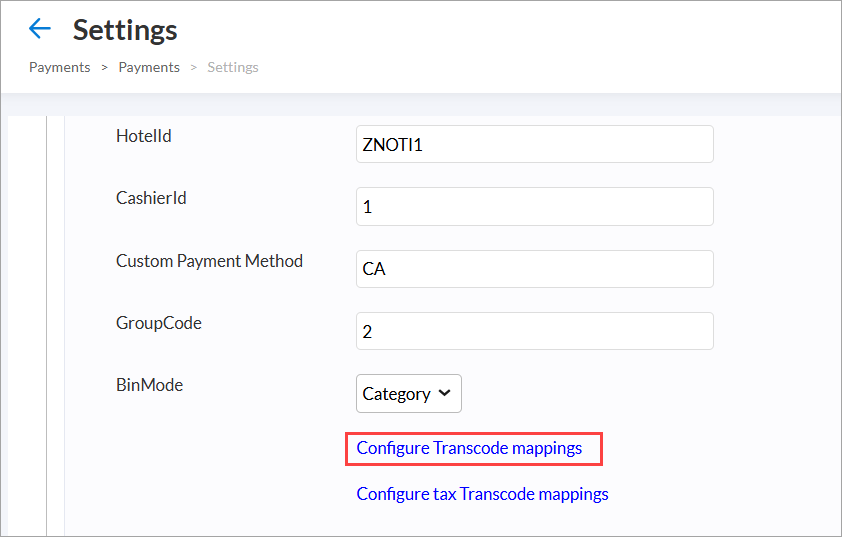This screenshot has height=537, width=842.
Task: Expand the chevron arrow beside Category
Action: [x=444, y=393]
